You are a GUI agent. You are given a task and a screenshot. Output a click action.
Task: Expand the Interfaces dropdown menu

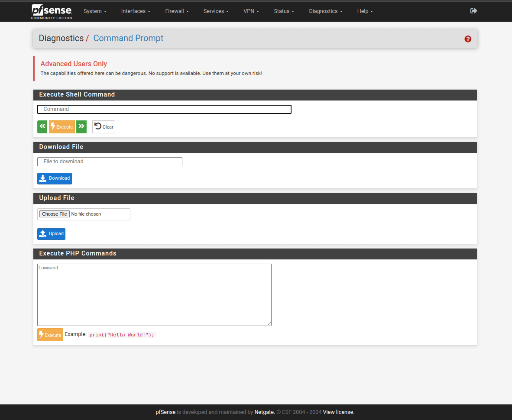tap(136, 11)
